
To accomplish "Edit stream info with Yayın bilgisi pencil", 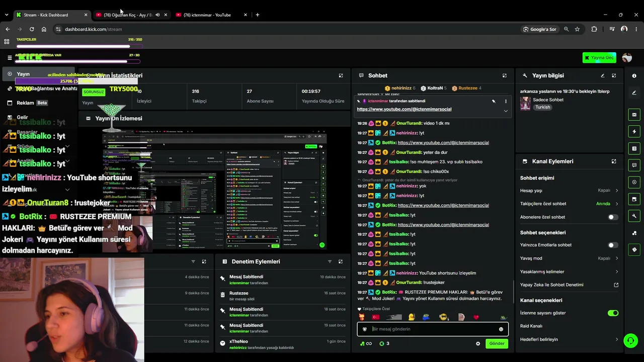I will click(602, 75).
